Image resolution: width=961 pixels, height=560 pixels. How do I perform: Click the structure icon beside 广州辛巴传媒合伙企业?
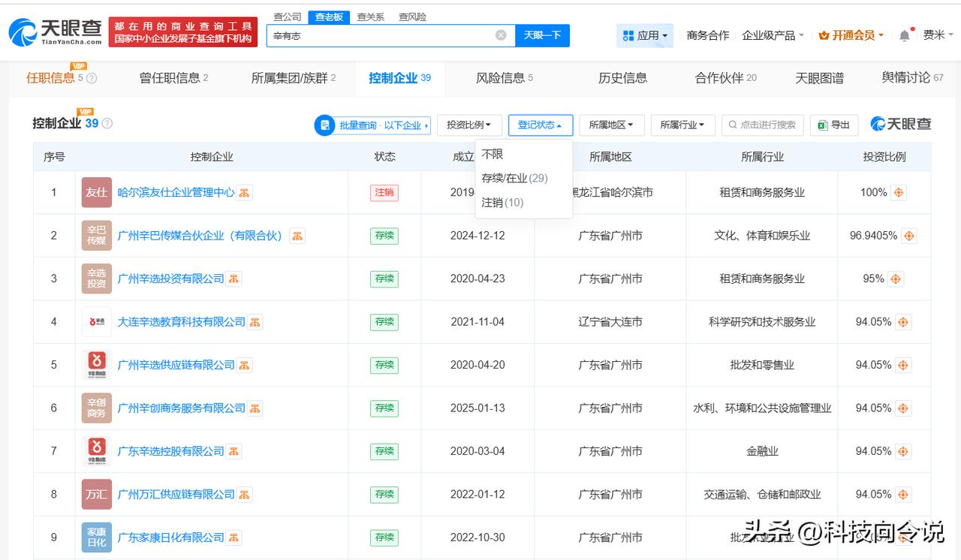click(297, 236)
